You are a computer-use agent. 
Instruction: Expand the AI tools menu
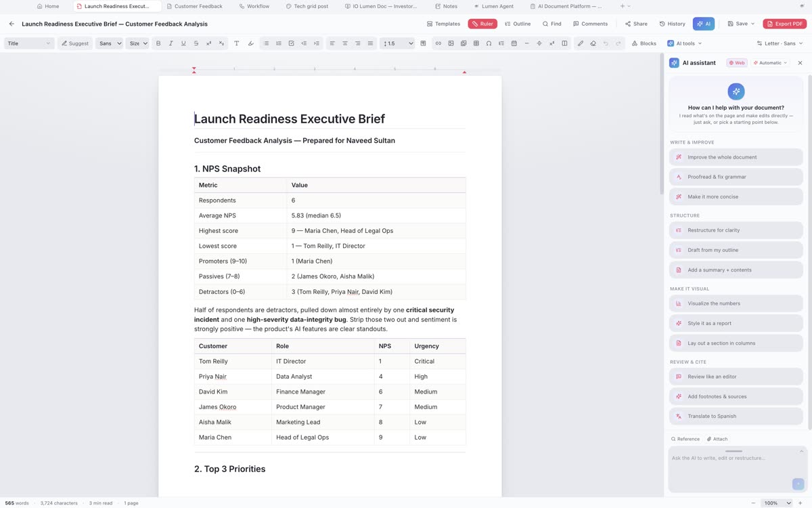(684, 43)
